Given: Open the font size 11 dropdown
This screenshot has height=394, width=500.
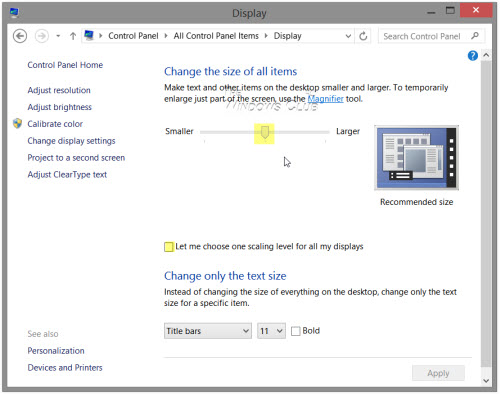Looking at the screenshot, I should click(271, 331).
